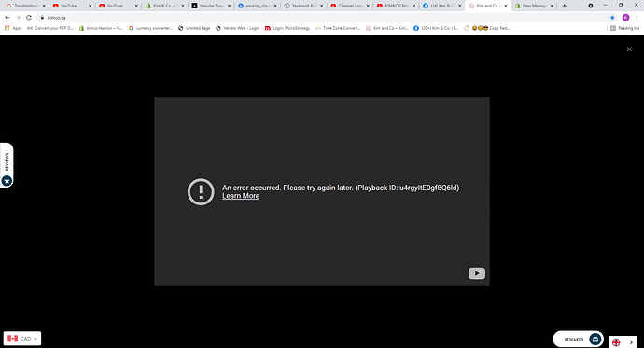Click the error exclamation icon

click(201, 191)
